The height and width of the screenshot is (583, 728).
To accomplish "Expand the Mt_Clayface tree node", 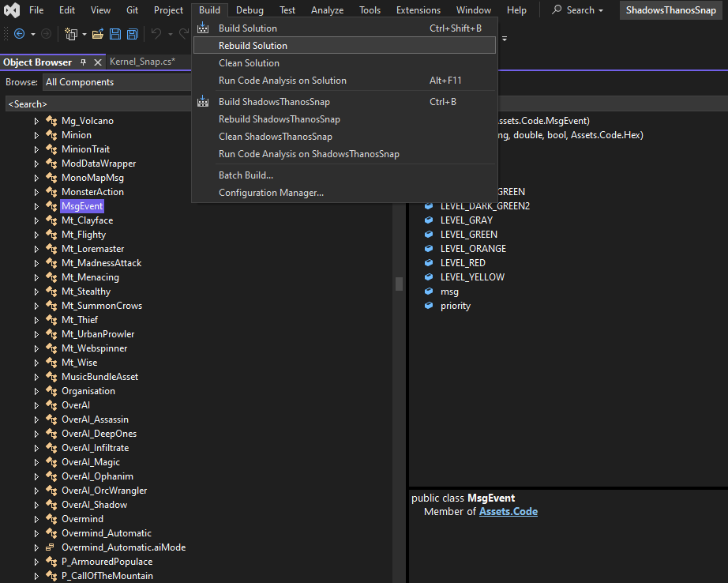I will pos(36,220).
